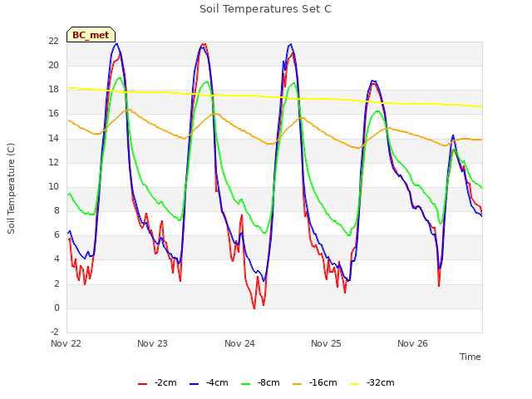
Task: Click the orange -16cm legend color marker
Action: 298,384
